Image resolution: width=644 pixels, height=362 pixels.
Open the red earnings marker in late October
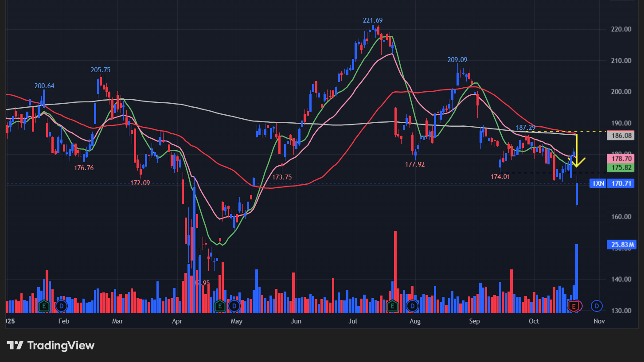click(574, 306)
